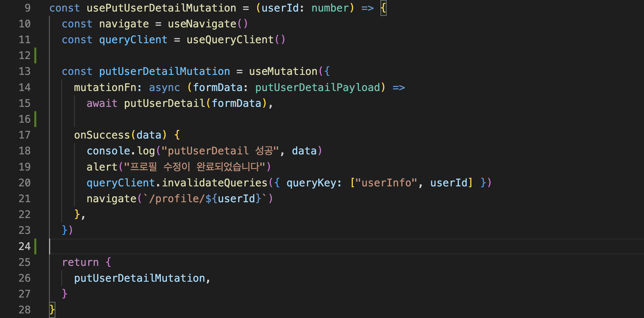This screenshot has width=644, height=318.
Task: Click the green change marker on line 16
Action: pos(35,119)
